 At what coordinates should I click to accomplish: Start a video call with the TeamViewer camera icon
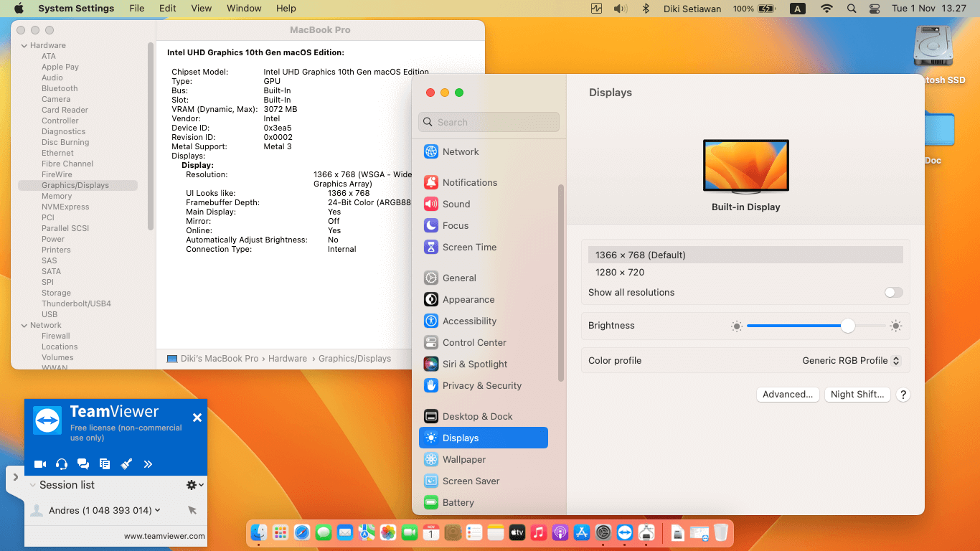[40, 463]
